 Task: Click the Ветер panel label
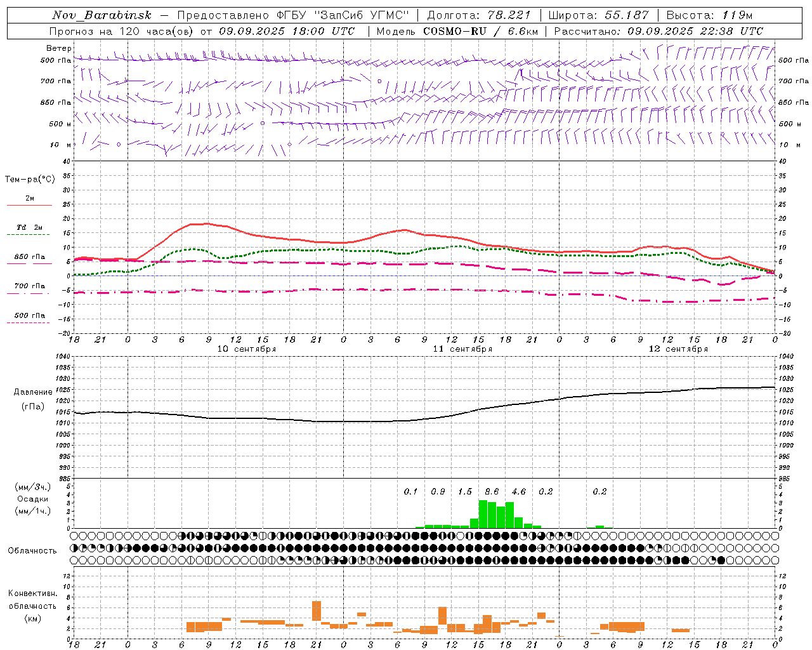tap(59, 48)
